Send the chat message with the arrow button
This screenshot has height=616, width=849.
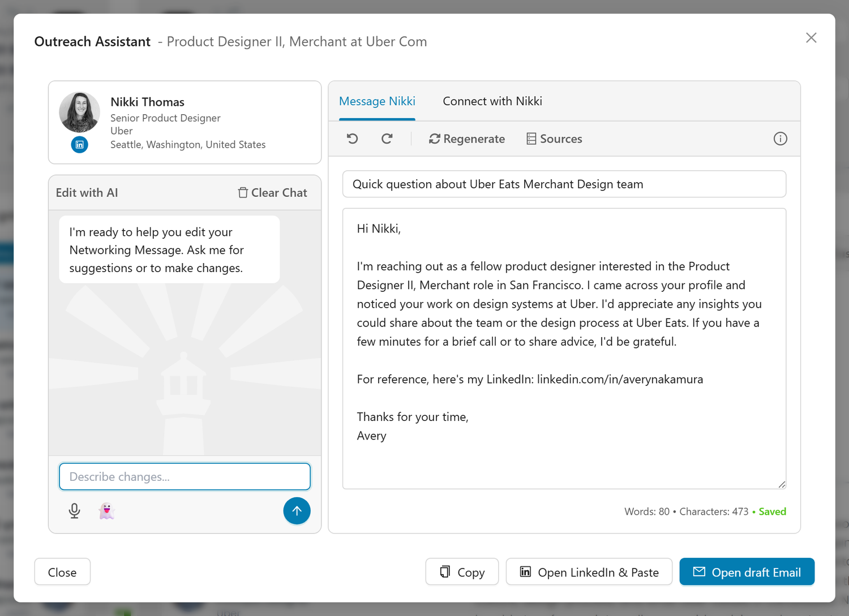297,511
